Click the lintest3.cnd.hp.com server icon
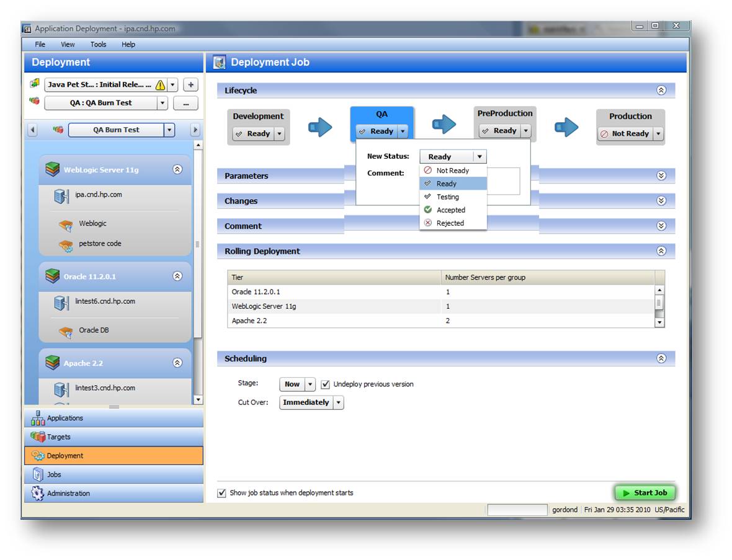The image size is (732, 560). coord(61,389)
